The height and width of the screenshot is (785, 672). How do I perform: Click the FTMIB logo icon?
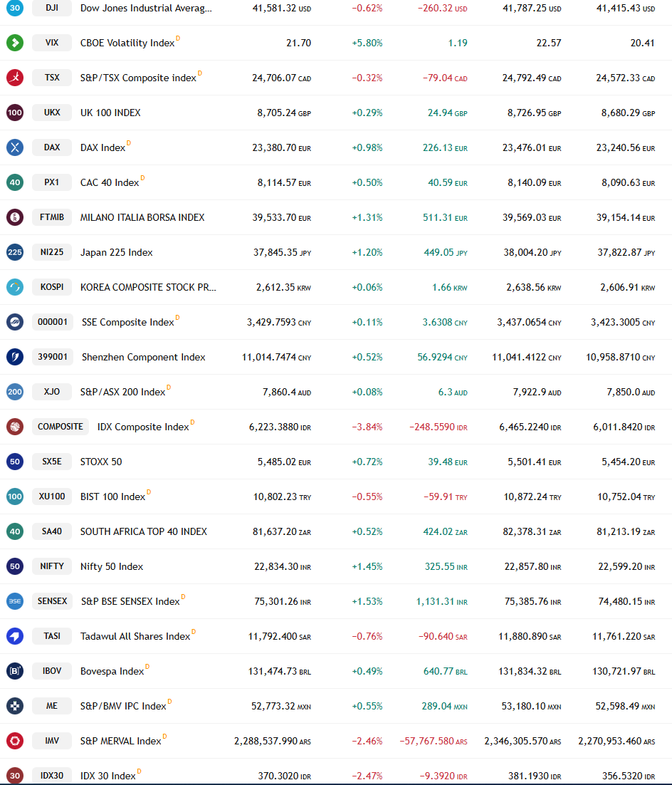point(15,217)
